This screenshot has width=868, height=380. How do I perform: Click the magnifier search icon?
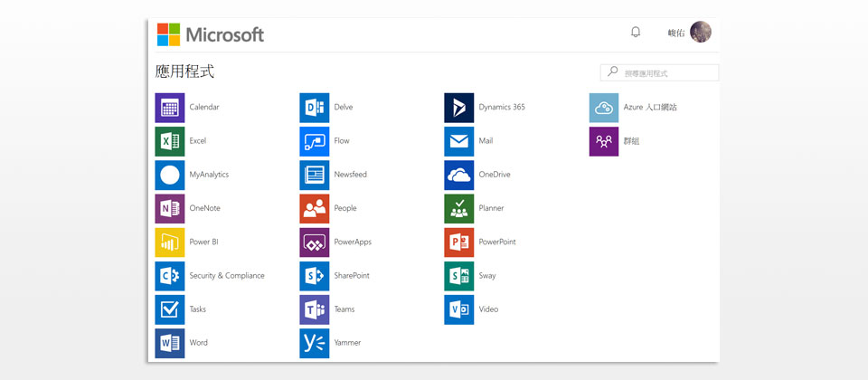click(612, 71)
